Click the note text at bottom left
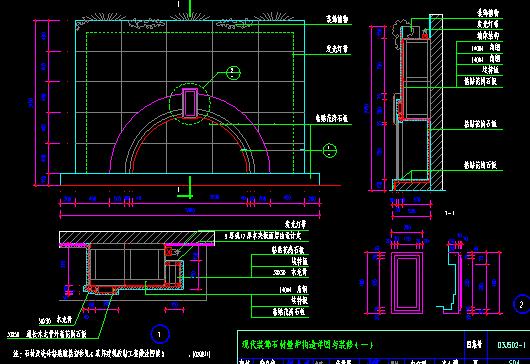Image resolution: width=530 pixels, height=364 pixels. click(89, 354)
